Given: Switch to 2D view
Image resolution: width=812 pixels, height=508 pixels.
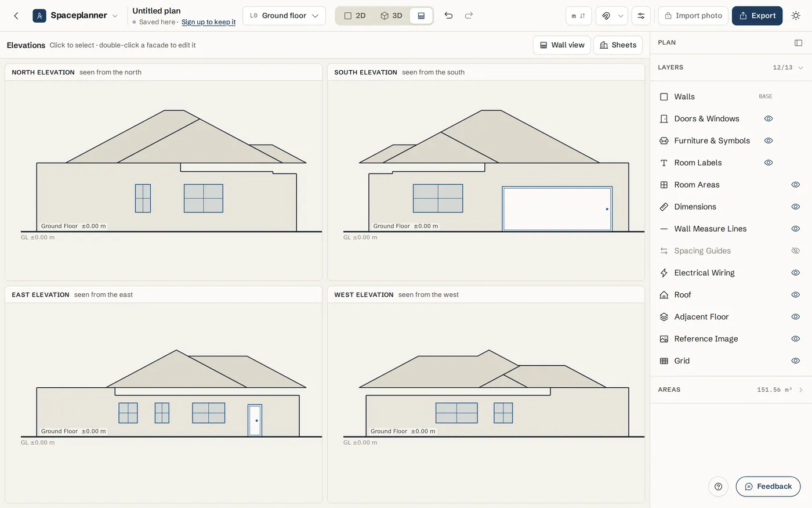Looking at the screenshot, I should tap(354, 16).
